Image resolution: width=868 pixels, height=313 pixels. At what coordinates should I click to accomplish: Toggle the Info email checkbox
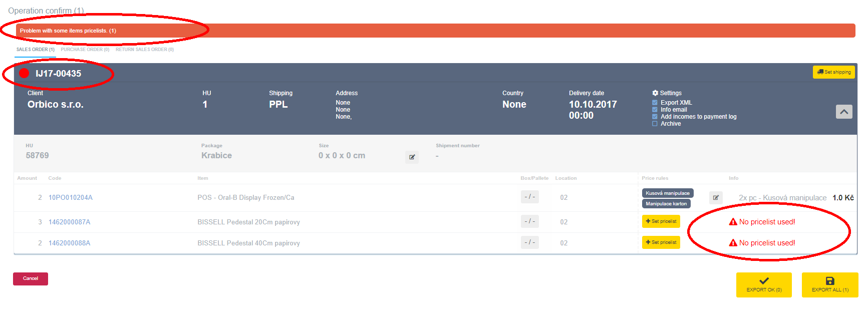pyautogui.click(x=655, y=110)
